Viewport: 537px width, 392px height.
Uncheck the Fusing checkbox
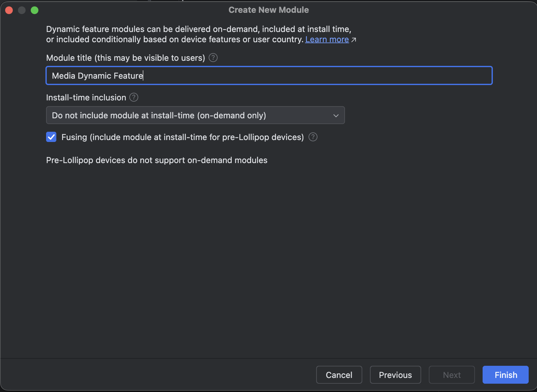pyautogui.click(x=51, y=137)
